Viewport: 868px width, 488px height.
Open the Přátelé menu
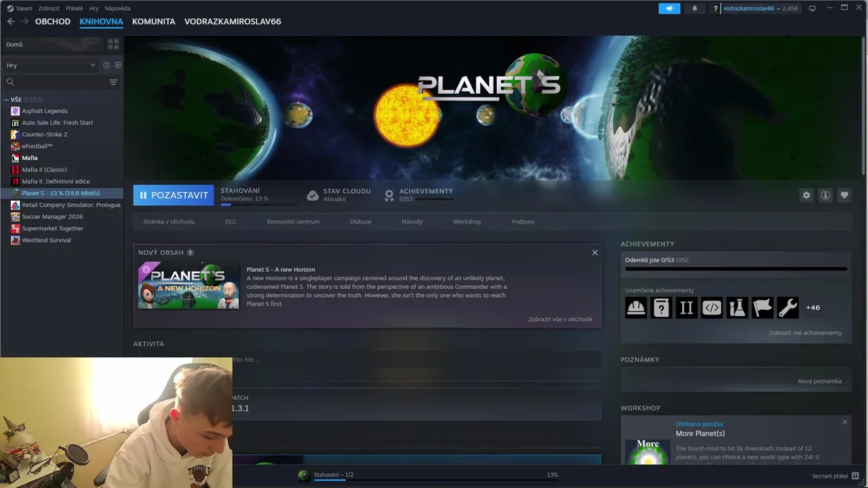tap(75, 8)
